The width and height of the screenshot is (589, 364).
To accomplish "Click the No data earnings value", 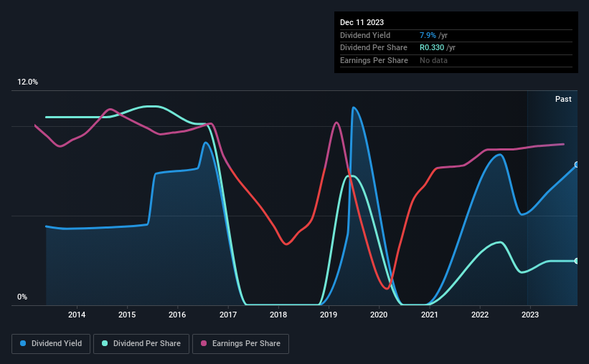I will pyautogui.click(x=433, y=60).
